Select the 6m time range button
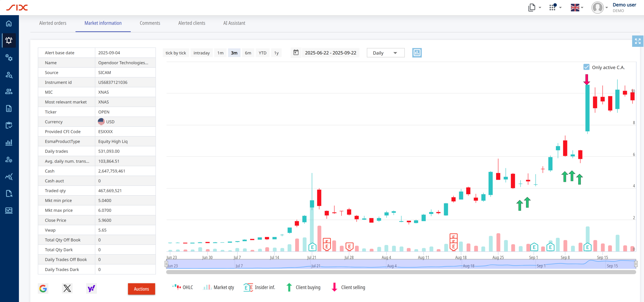644x302 pixels. coord(248,53)
